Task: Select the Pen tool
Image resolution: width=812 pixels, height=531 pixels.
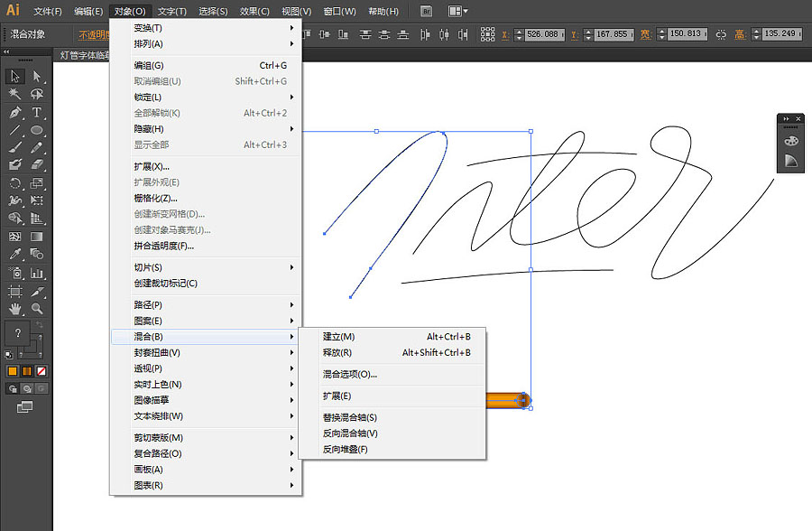Action: point(13,113)
